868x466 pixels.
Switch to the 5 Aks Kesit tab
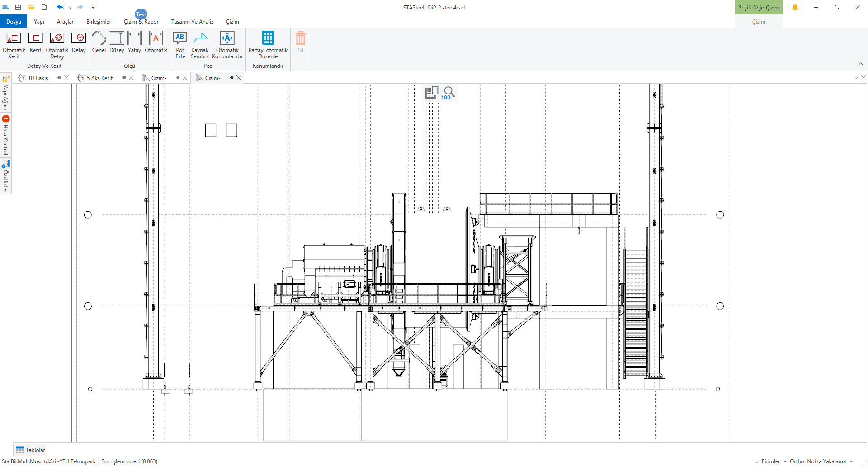(99, 78)
